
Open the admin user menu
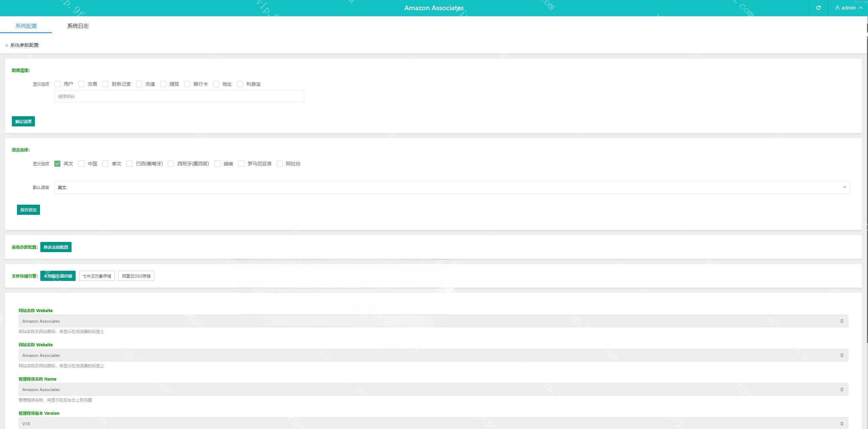[x=848, y=8]
